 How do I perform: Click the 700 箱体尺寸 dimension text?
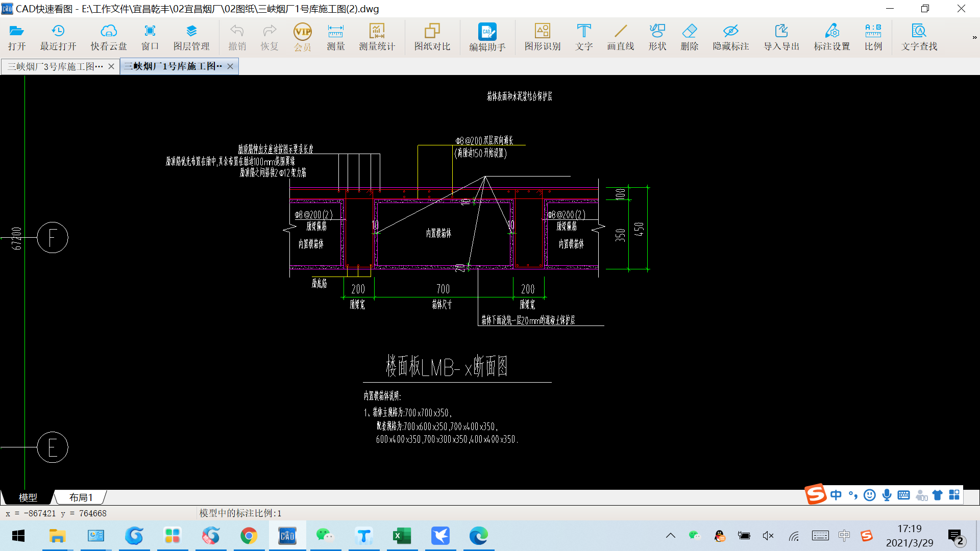tap(443, 289)
